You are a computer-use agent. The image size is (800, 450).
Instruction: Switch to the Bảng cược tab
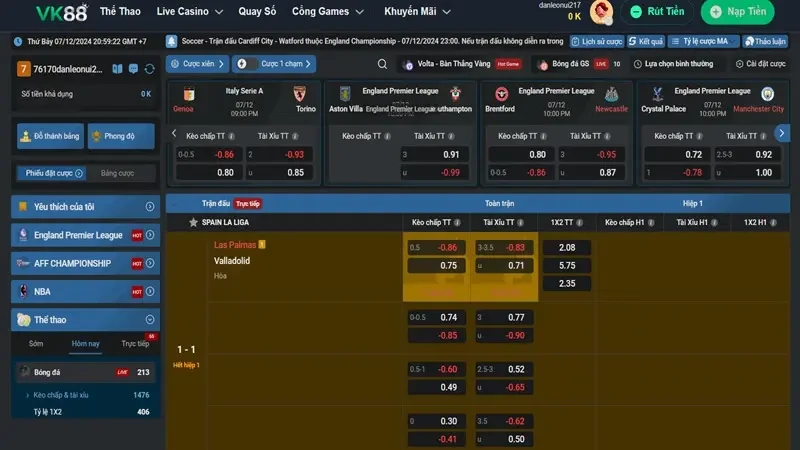117,173
